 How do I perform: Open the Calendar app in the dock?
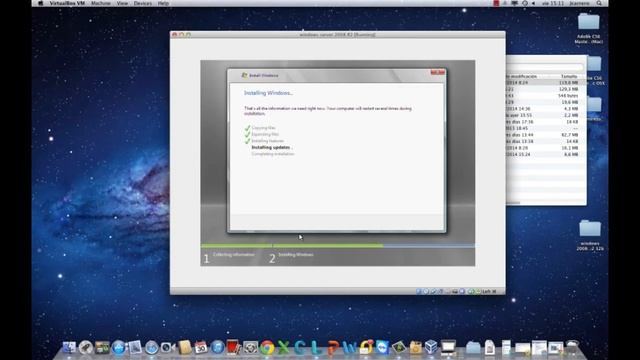point(201,347)
